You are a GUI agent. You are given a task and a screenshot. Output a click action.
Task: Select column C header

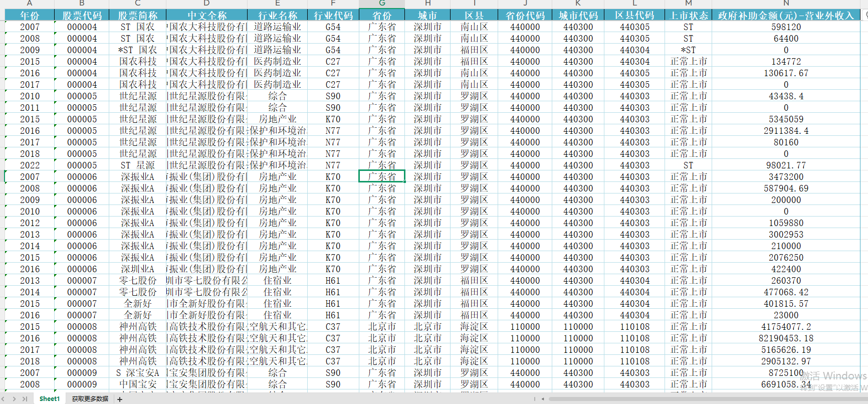(137, 4)
